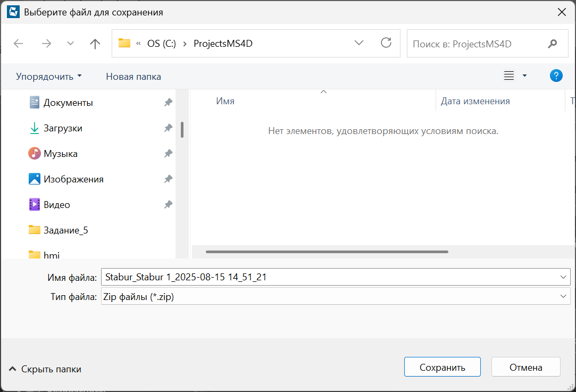Click the magnifier search icon
Screen dimensions: 576x392
click(553, 44)
